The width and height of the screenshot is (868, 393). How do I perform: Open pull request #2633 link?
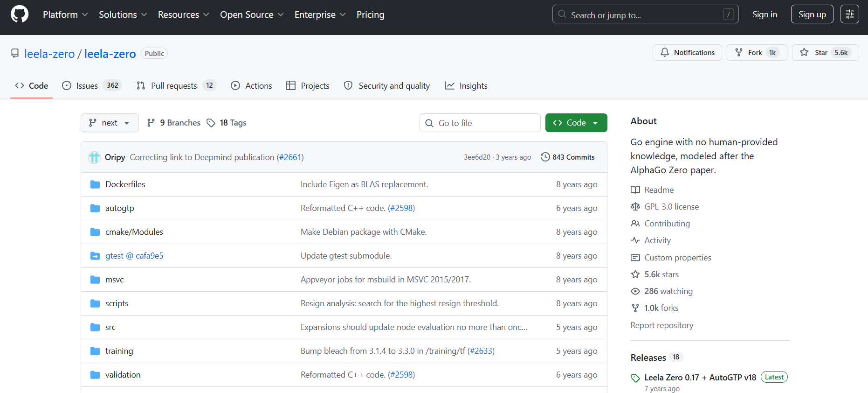click(481, 351)
